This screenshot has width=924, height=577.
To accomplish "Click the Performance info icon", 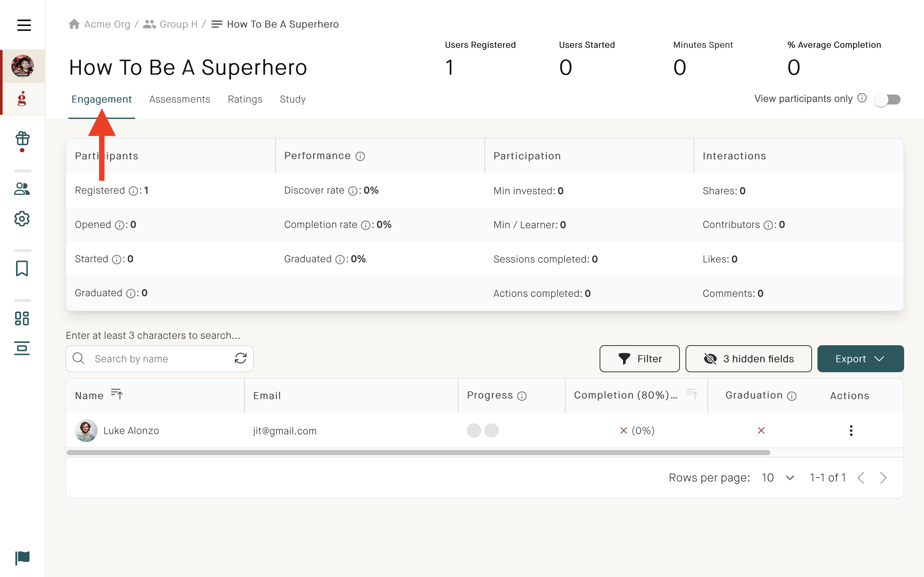I will [x=360, y=156].
